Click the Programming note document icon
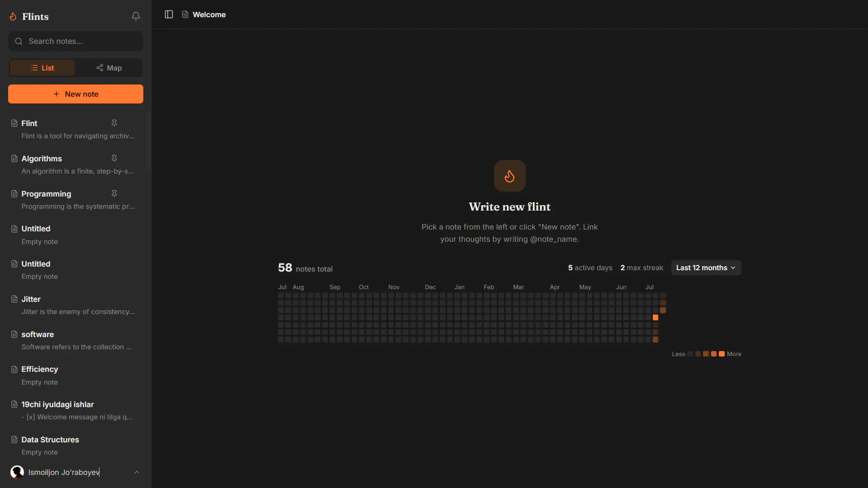The image size is (868, 488). 14,194
